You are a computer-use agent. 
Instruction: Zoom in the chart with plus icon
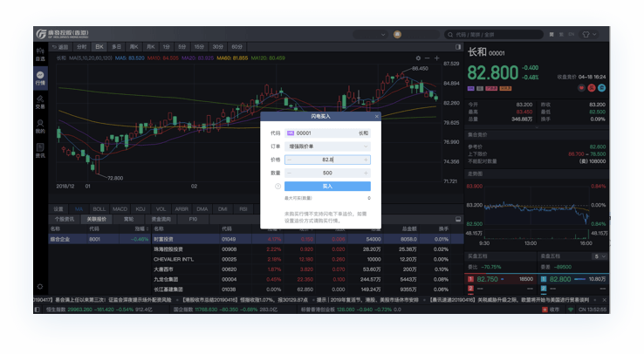[x=436, y=58]
